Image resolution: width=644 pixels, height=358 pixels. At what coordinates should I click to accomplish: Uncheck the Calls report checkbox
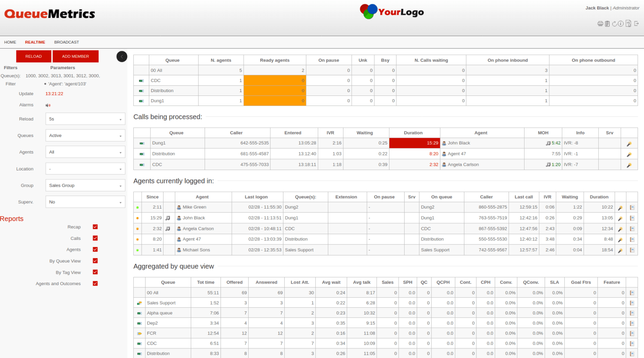[95, 238]
